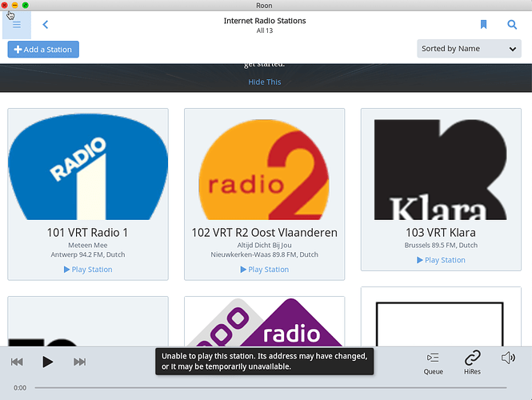The image size is (532, 400).
Task: Click the Hide This link
Action: pos(265,82)
